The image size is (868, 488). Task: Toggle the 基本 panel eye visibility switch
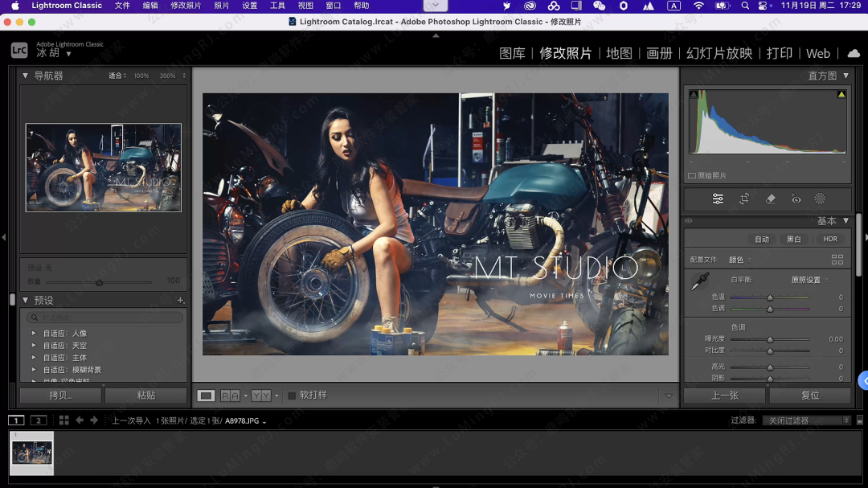(x=689, y=221)
